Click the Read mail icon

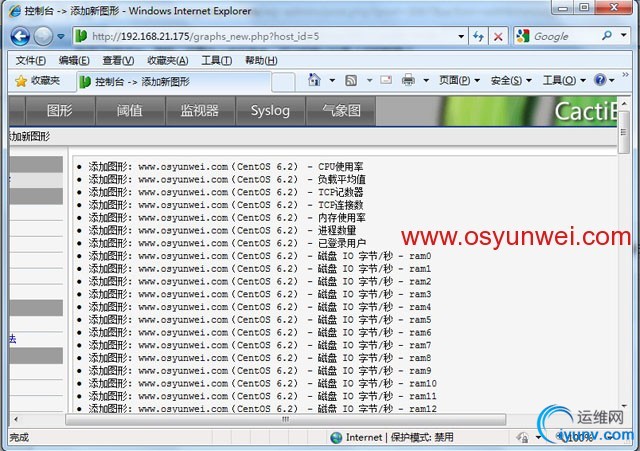[x=386, y=80]
